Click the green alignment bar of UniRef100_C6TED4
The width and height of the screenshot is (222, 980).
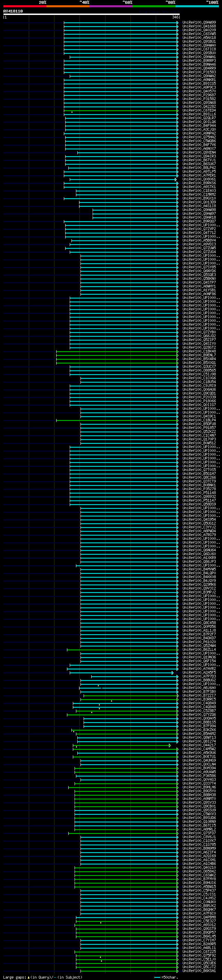pyautogui.click(x=121, y=111)
